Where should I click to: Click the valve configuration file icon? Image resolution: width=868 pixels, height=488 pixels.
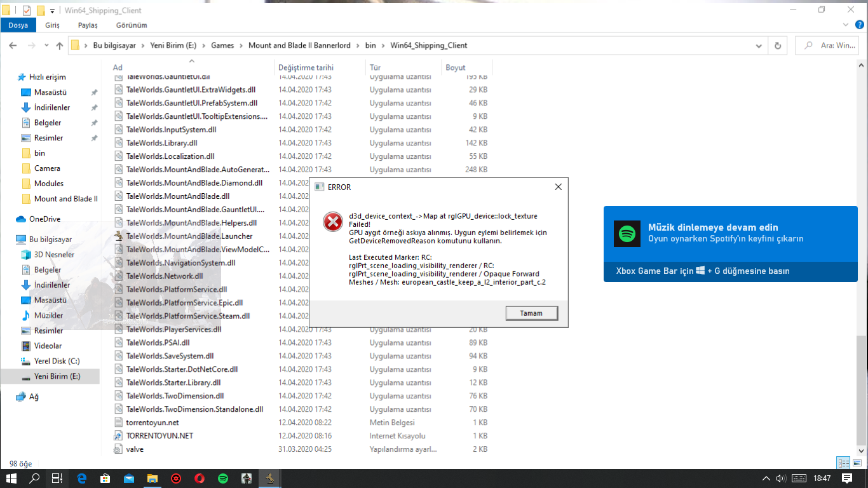(119, 449)
